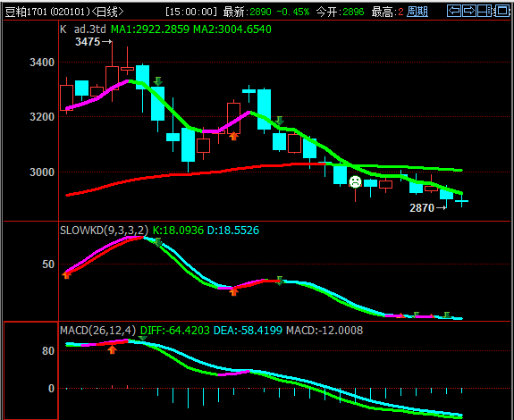Image resolution: width=514 pixels, height=420 pixels.
Task: Click the orange arrow in MACD panel
Action: coord(112,350)
